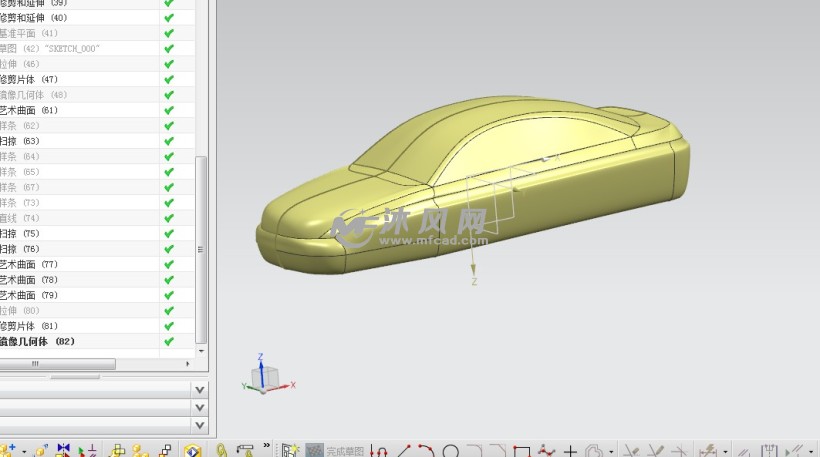Click the stacked yellow blocks assembly icon
The image size is (820, 457).
click(118, 450)
